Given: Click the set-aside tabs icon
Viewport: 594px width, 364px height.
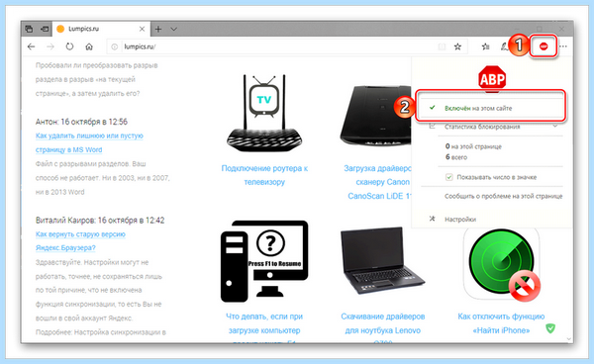Looking at the screenshot, I should click(x=29, y=29).
